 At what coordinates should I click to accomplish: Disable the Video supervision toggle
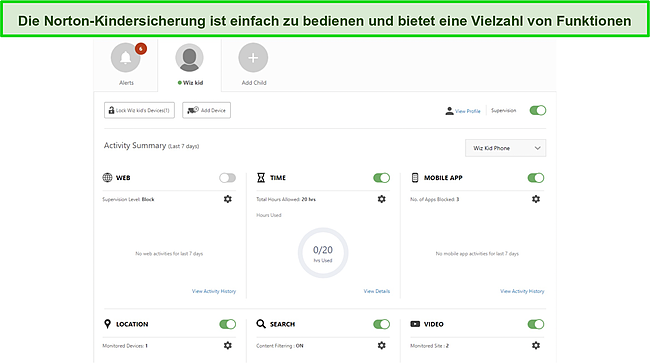click(536, 324)
